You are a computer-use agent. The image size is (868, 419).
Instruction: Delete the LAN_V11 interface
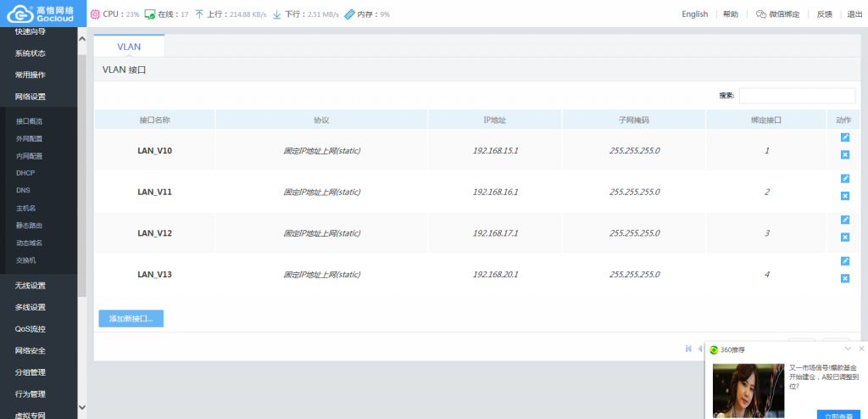[845, 196]
